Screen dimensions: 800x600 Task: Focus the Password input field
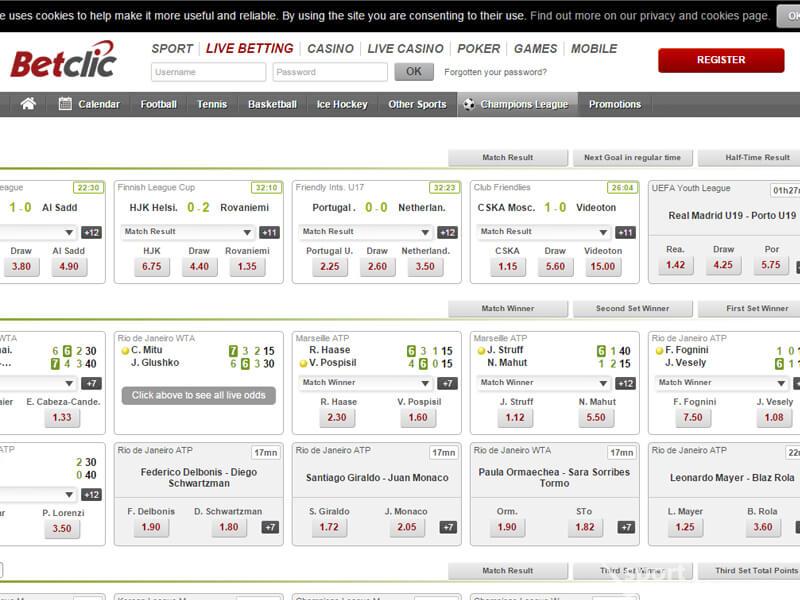pos(330,72)
